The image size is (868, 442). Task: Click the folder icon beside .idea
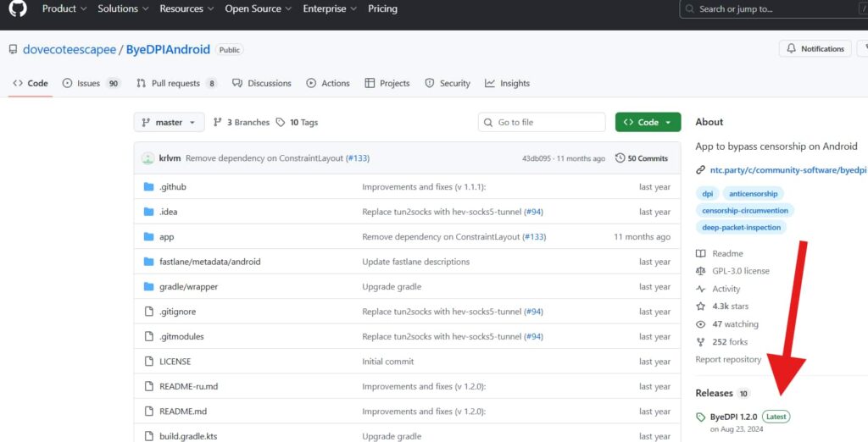tap(148, 212)
